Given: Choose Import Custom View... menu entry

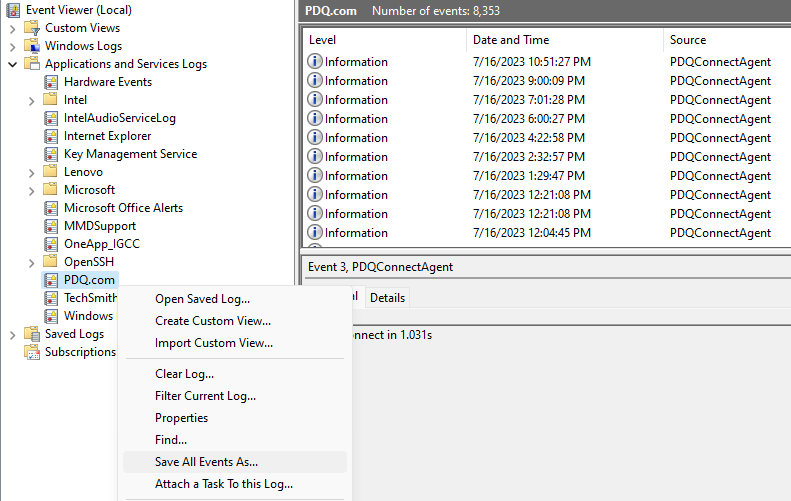Looking at the screenshot, I should (235, 343).
